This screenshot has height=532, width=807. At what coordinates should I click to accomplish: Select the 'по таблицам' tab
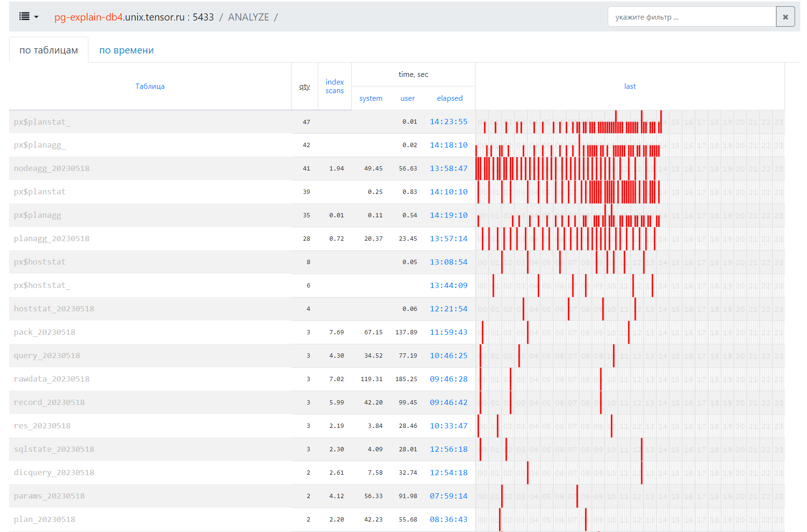[x=49, y=50]
